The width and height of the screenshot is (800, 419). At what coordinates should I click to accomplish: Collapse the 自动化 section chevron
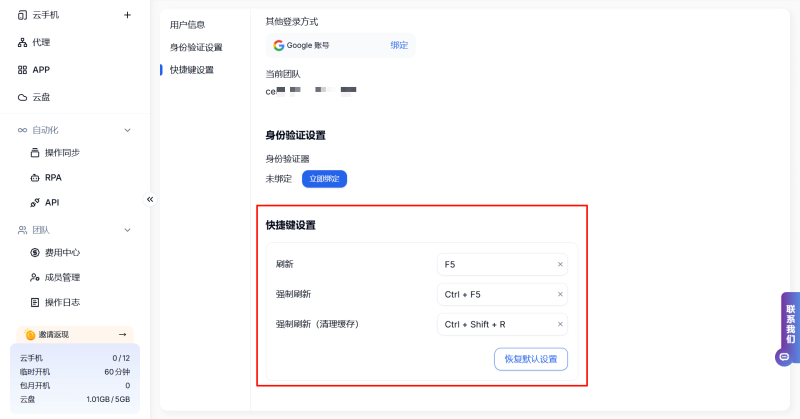[127, 130]
